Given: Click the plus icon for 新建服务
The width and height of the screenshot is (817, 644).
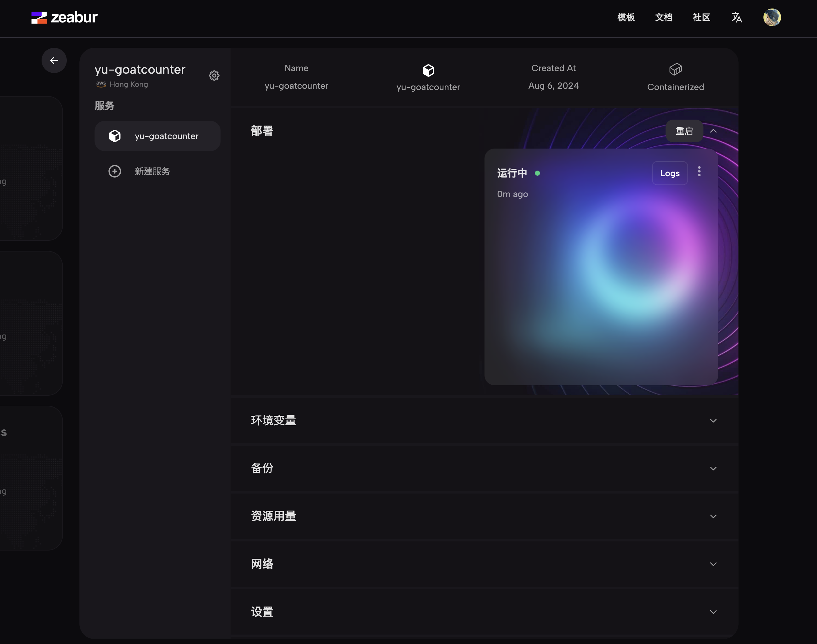Looking at the screenshot, I should (x=115, y=172).
